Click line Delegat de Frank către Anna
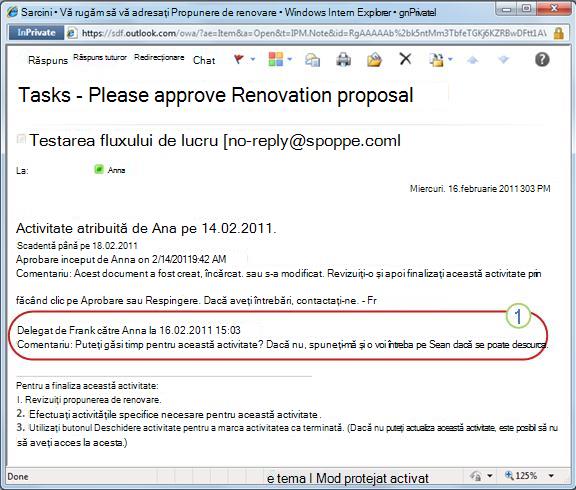 tap(129, 330)
